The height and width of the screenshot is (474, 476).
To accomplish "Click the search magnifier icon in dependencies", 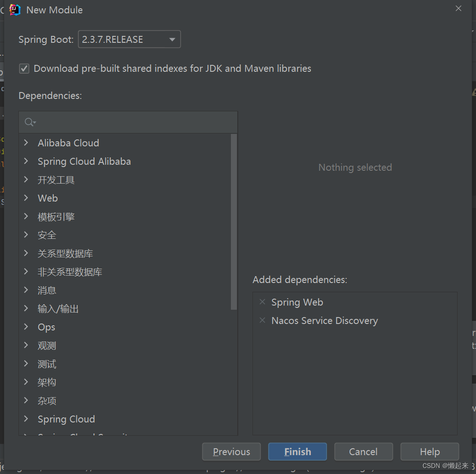I will pyautogui.click(x=30, y=122).
